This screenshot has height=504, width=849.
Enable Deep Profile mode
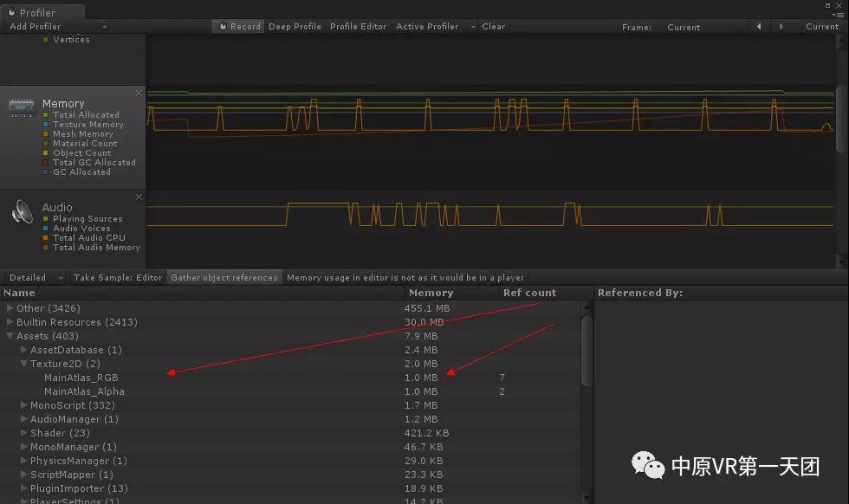pyautogui.click(x=295, y=27)
